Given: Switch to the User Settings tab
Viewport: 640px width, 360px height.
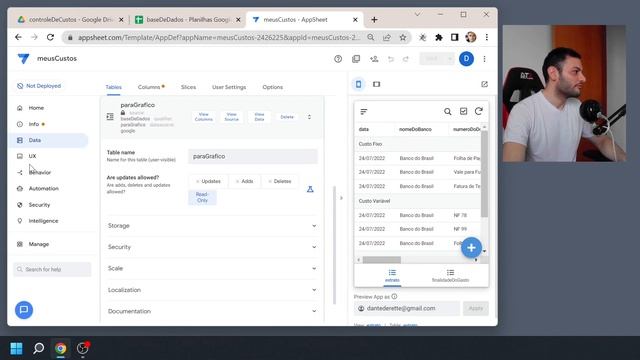Looking at the screenshot, I should [229, 87].
